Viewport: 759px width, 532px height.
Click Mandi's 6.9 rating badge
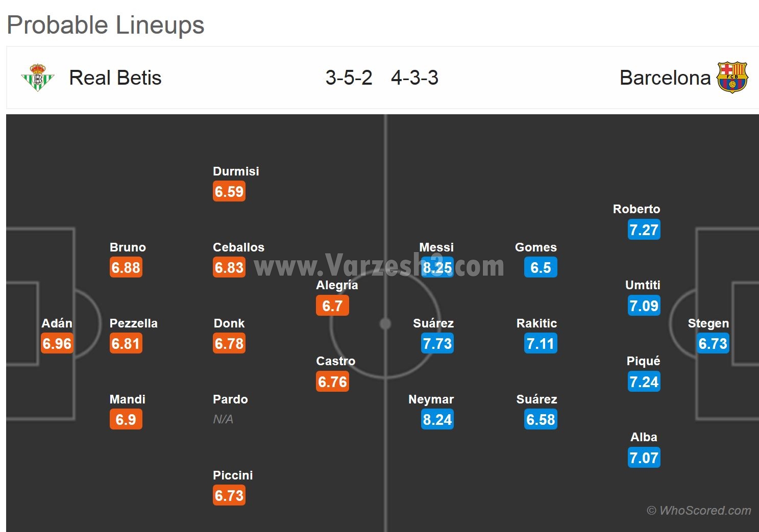pyautogui.click(x=126, y=419)
